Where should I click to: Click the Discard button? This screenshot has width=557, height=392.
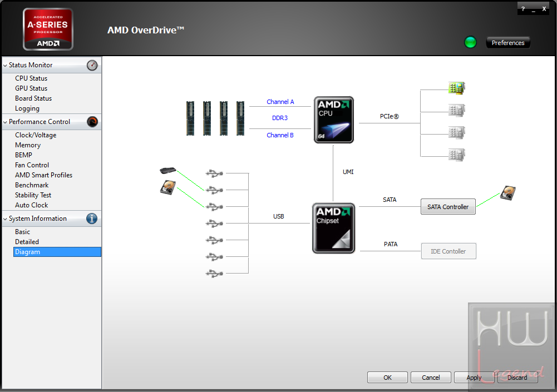point(517,378)
